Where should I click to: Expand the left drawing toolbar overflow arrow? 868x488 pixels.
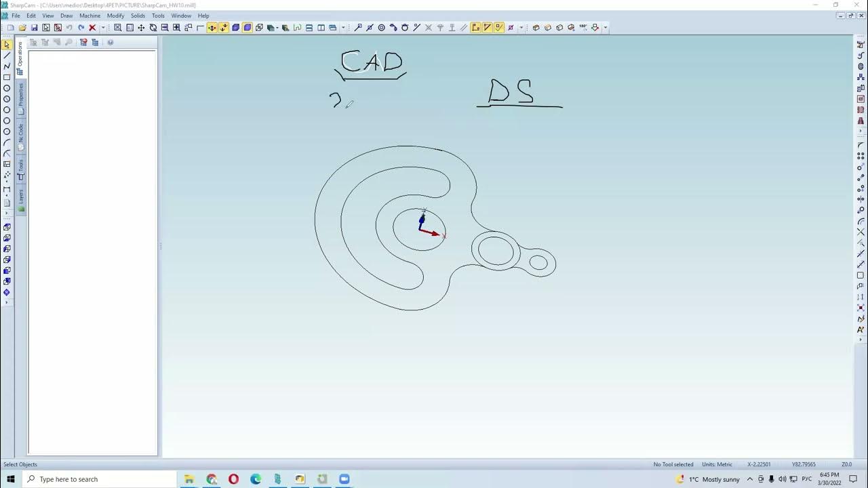[x=7, y=213]
